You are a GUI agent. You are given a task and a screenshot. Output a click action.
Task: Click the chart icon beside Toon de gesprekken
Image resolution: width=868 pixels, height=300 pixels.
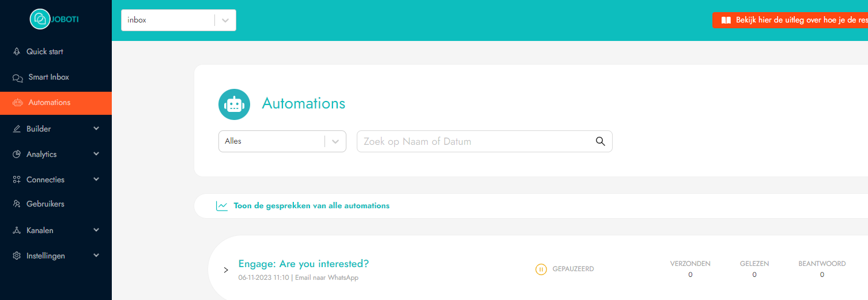click(x=222, y=206)
